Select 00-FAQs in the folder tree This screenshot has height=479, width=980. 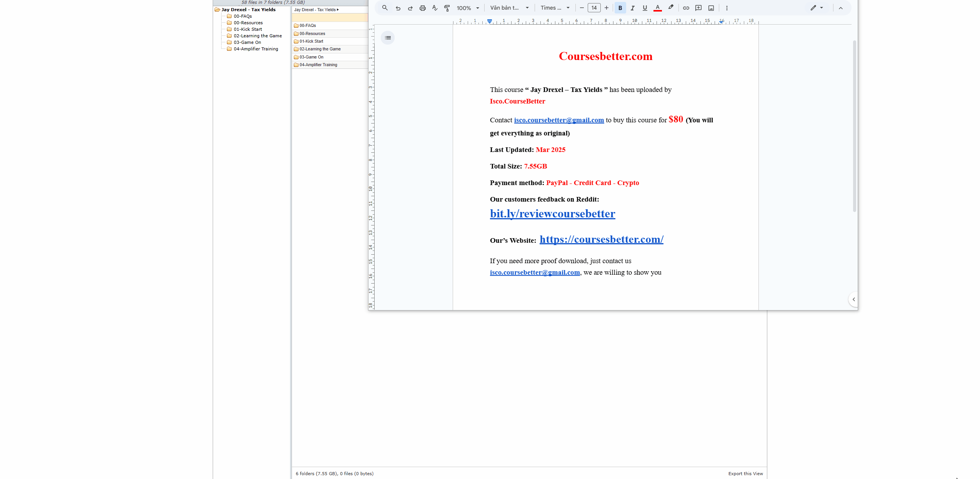(x=243, y=16)
